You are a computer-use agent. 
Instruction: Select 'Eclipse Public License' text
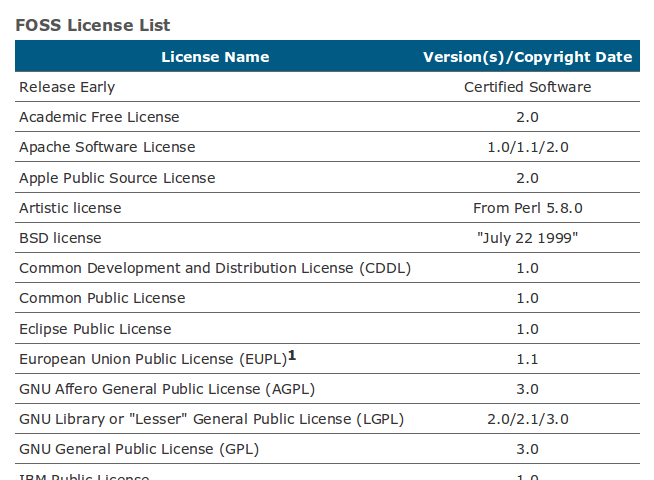95,329
